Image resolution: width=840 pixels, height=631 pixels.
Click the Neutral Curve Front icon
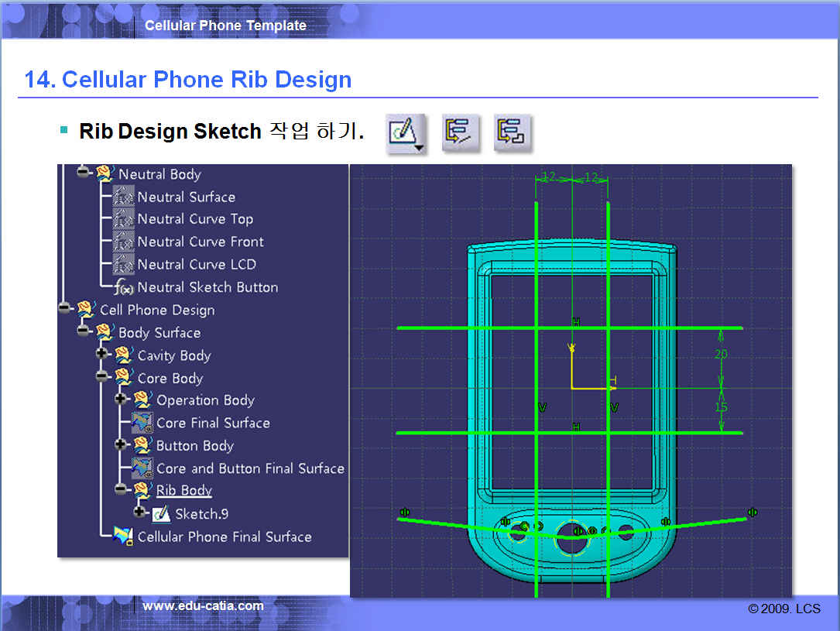point(124,242)
